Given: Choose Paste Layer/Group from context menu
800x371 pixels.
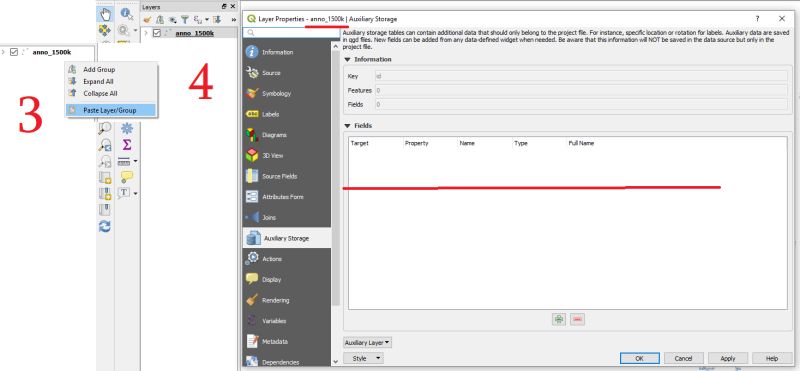Looking at the screenshot, I should point(111,110).
